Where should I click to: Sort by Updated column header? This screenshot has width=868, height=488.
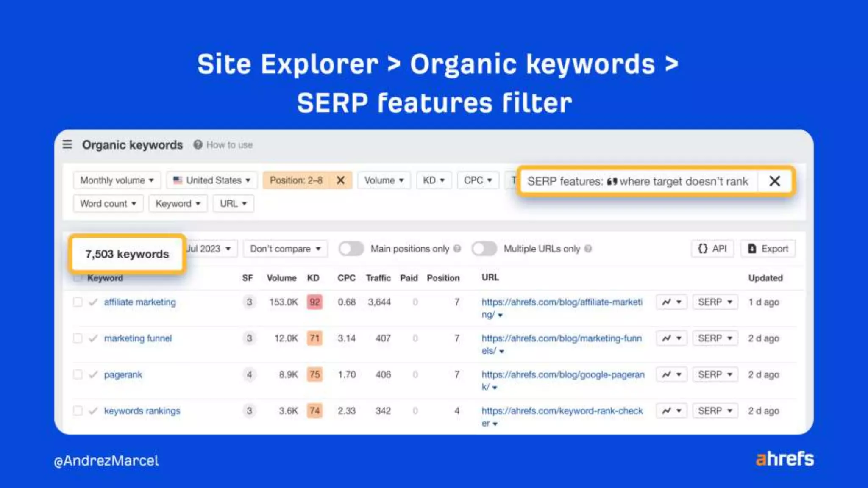765,278
